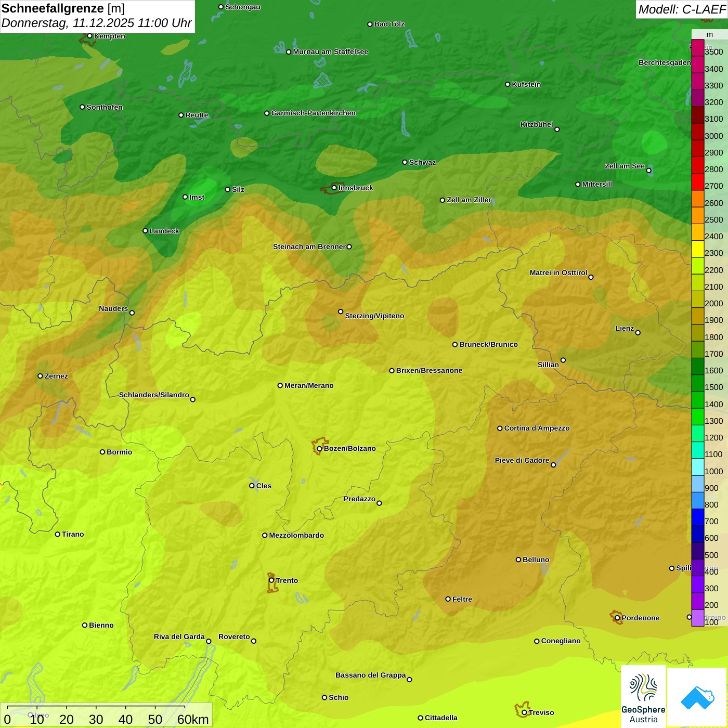The image size is (728, 728).
Task: Select the Trento city marker
Action: 271,580
